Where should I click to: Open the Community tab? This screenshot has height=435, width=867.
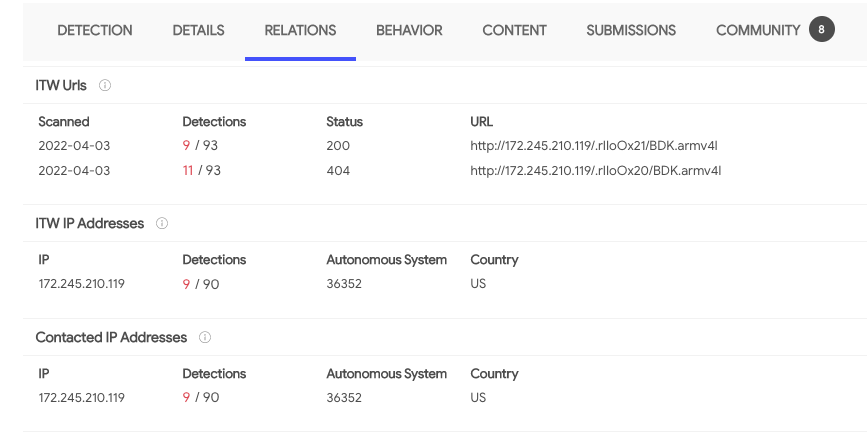(x=758, y=31)
